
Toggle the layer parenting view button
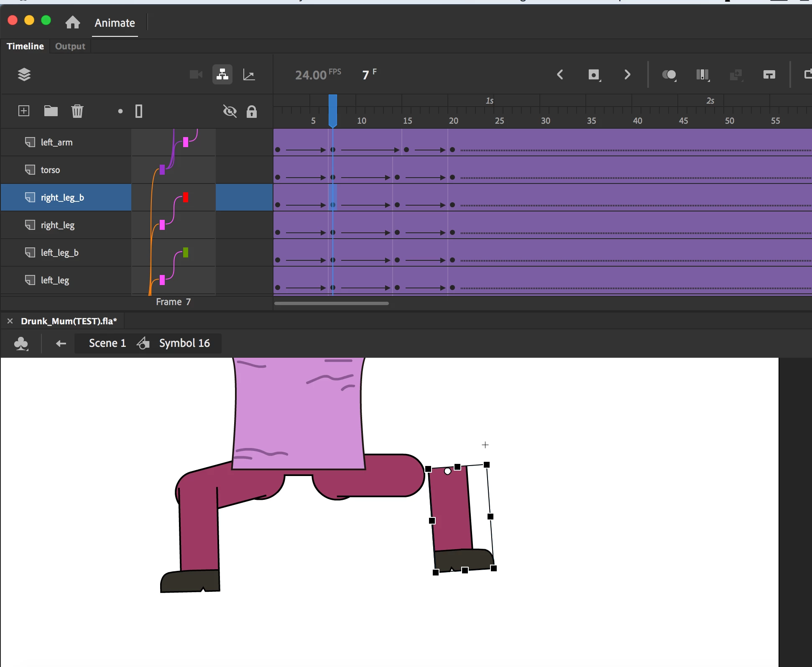coord(222,75)
